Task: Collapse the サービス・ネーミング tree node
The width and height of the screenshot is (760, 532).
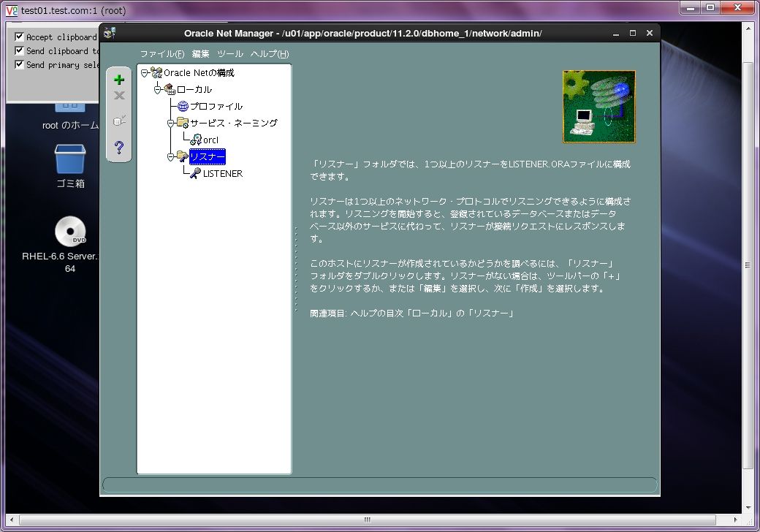Action: [170, 123]
